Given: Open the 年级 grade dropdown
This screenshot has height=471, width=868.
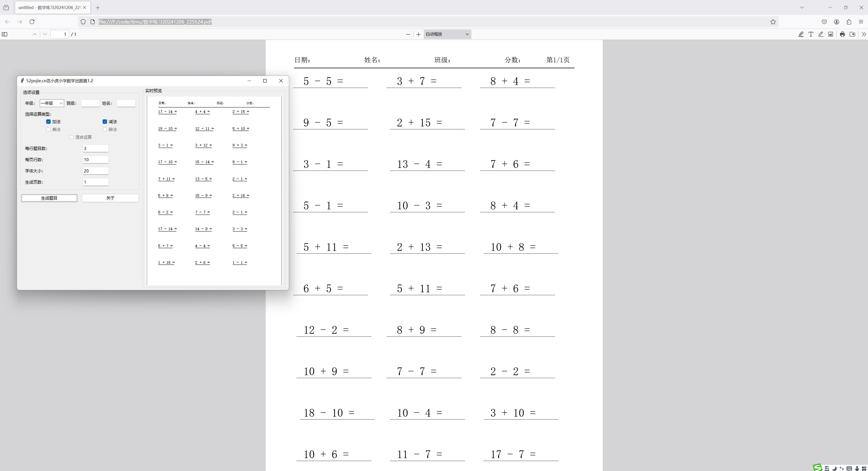Looking at the screenshot, I should click(x=52, y=104).
